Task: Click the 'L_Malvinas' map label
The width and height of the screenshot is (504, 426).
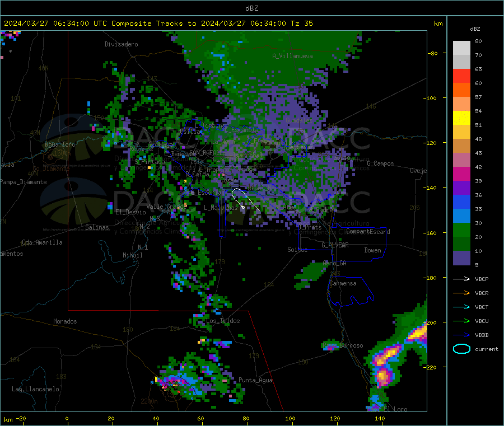Action: (x=221, y=208)
